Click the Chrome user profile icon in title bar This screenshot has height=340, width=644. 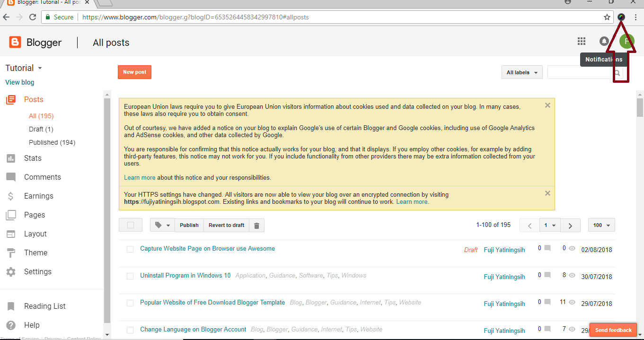click(568, 2)
